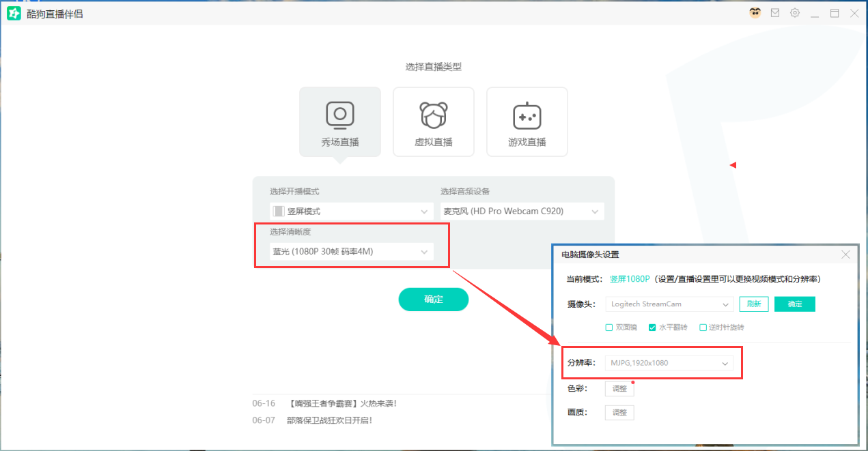Expand the 选择开播模式 dropdown

tap(351, 212)
